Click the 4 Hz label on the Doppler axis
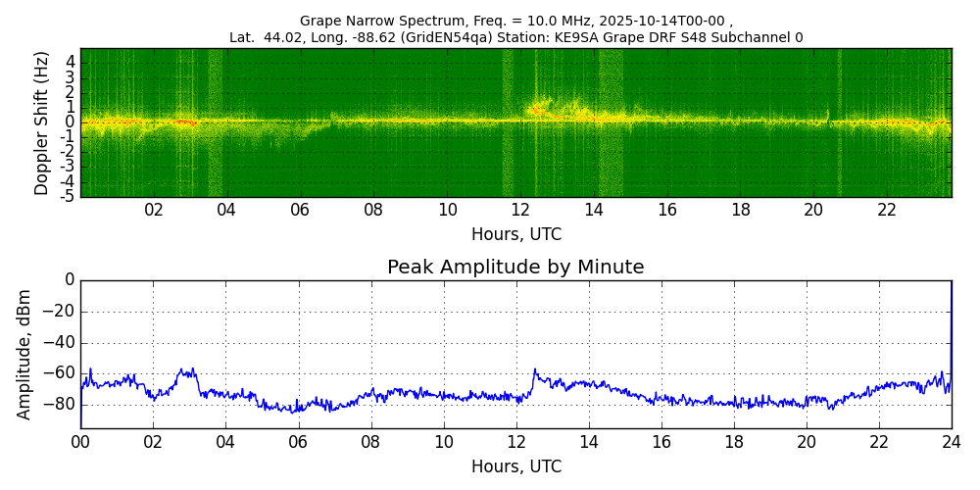This screenshot has height=490, width=980. [70, 62]
